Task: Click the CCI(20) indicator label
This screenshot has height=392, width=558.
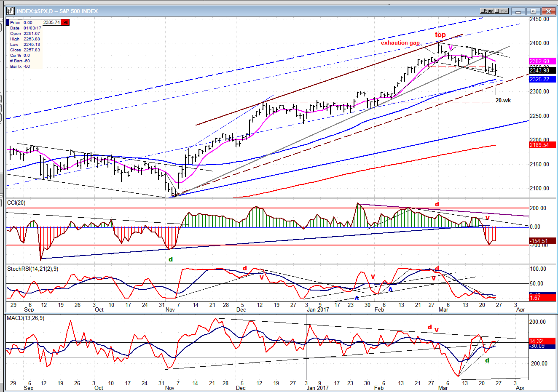Action: pyautogui.click(x=16, y=203)
